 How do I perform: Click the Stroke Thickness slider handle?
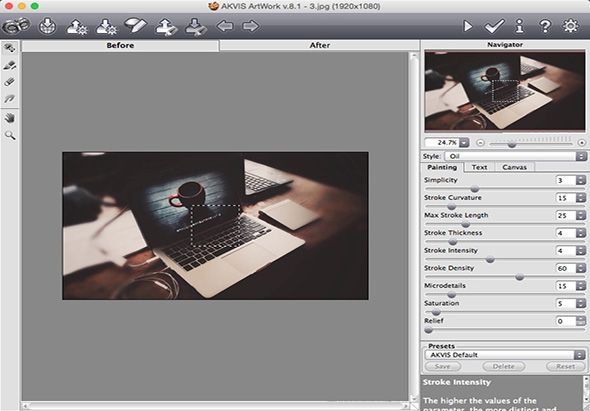453,242
